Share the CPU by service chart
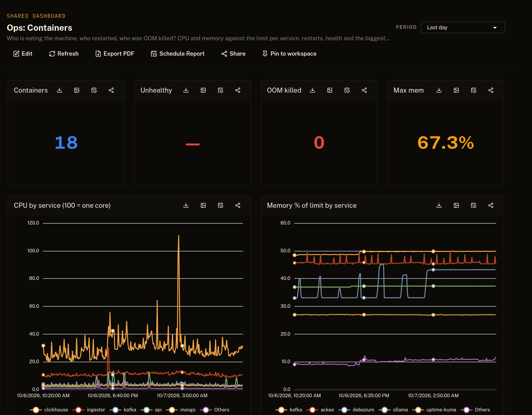This screenshot has height=415, width=532. (x=238, y=205)
